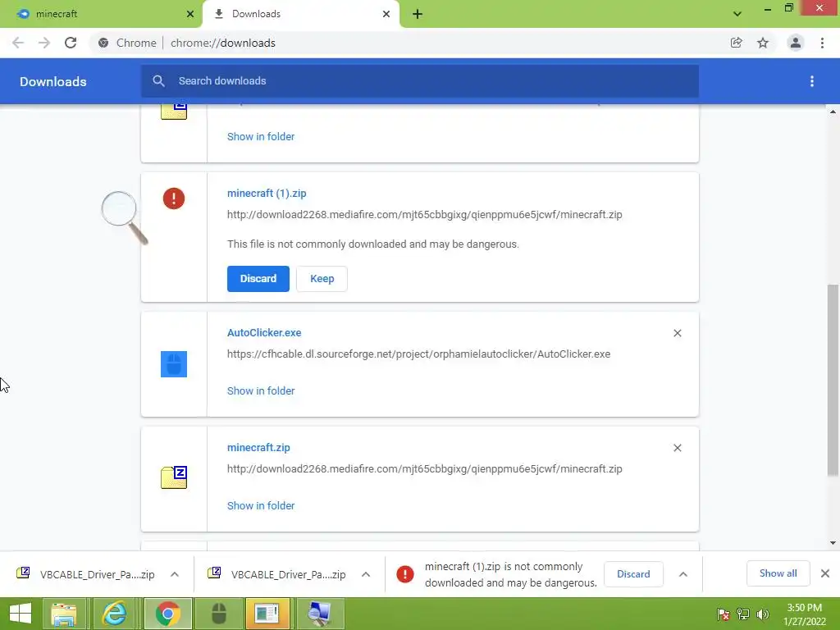Focus the Search downloads field

pyautogui.click(x=420, y=81)
